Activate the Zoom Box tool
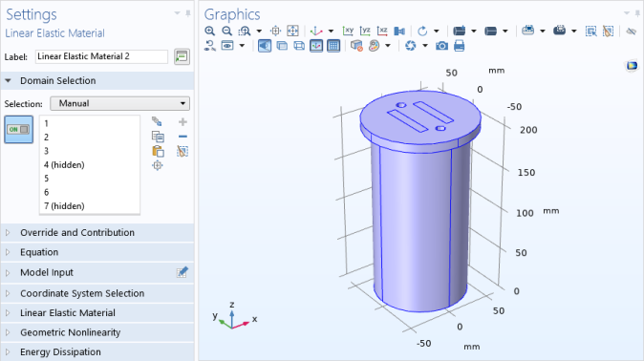The height and width of the screenshot is (361, 644). coord(245,31)
